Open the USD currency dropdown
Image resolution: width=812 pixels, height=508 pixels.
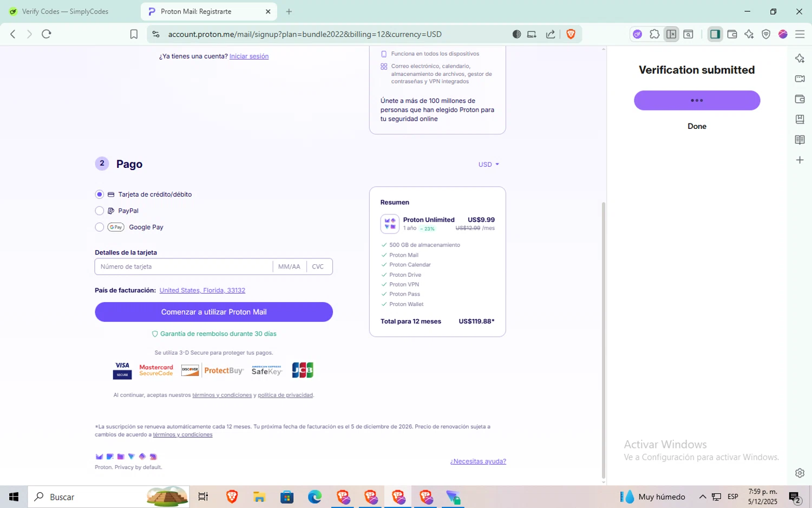pyautogui.click(x=488, y=164)
